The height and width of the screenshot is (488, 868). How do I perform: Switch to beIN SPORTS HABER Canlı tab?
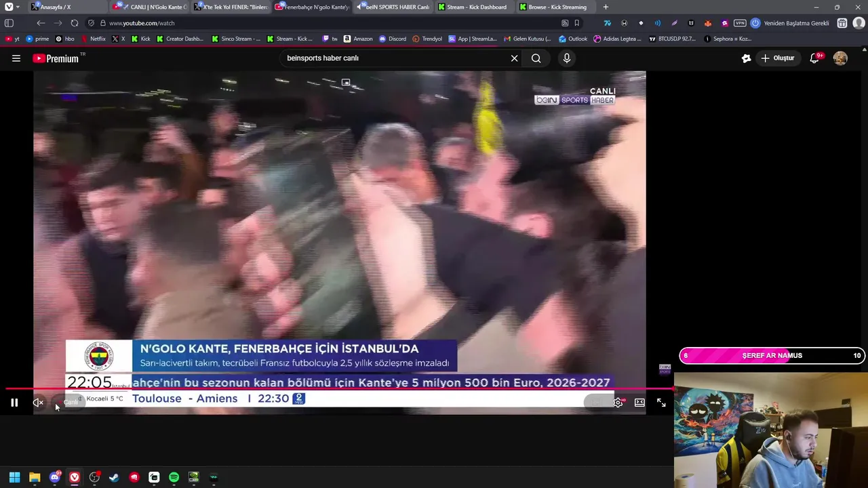393,7
